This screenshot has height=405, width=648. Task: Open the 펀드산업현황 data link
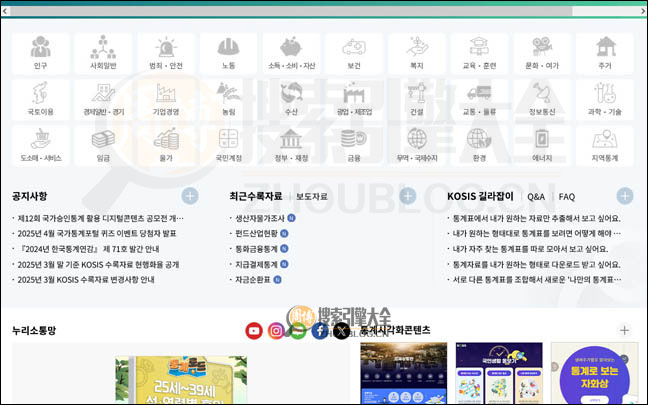coord(257,233)
